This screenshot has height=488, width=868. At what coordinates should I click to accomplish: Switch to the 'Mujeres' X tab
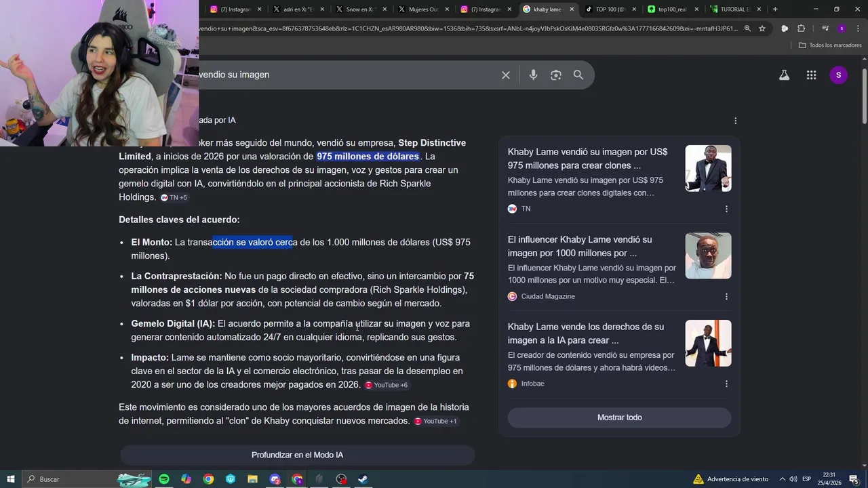(423, 9)
